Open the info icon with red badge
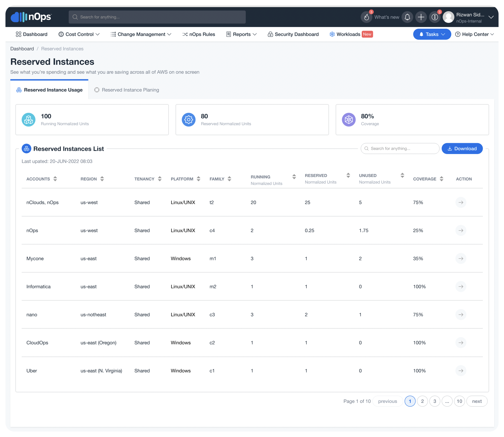 (435, 17)
